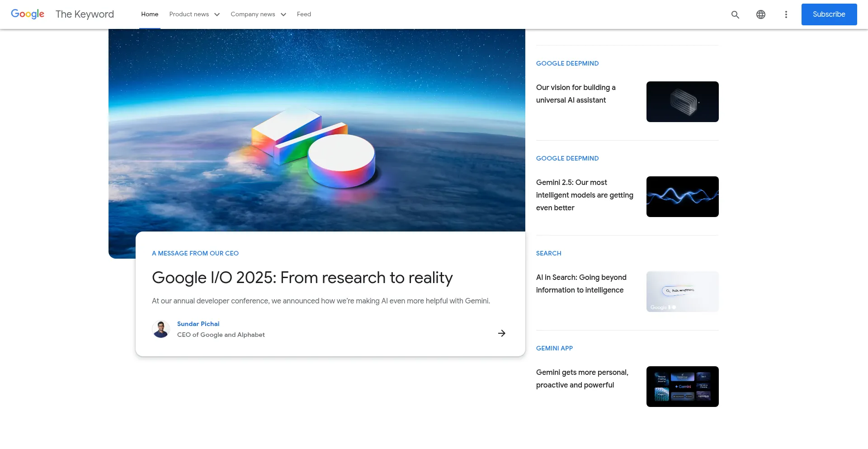Click the Gemini app collage thumbnail
The width and height of the screenshot is (868, 449).
(683, 387)
